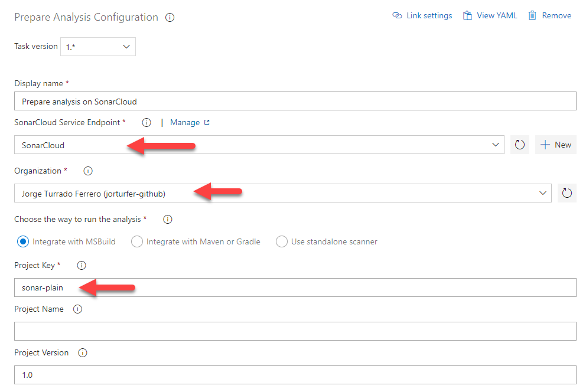Click info icon next to Organization label
The image size is (586, 392).
(x=88, y=171)
